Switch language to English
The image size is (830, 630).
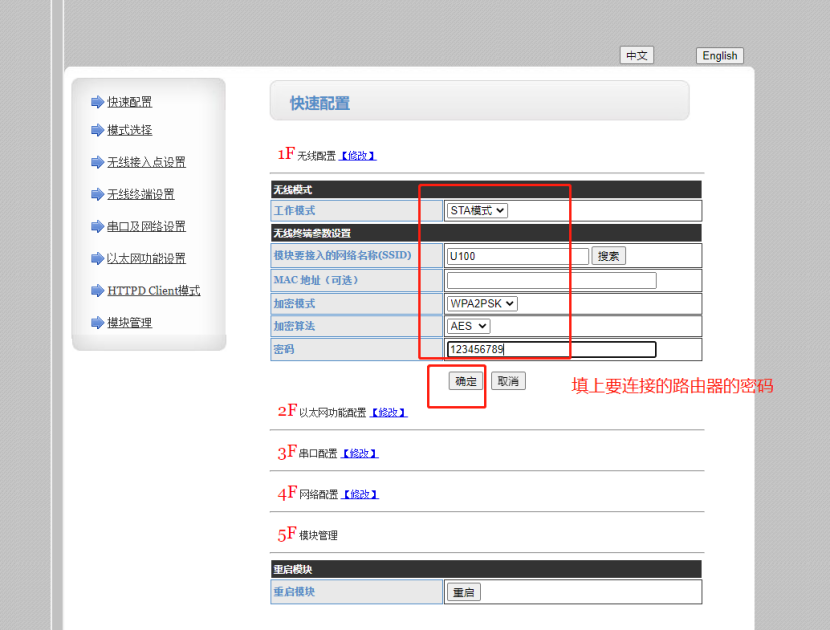719,56
